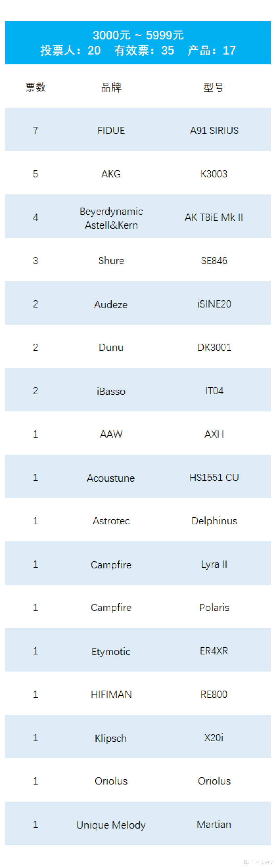Select the 品牌 column header
The width and height of the screenshot is (276, 868).
tap(111, 87)
